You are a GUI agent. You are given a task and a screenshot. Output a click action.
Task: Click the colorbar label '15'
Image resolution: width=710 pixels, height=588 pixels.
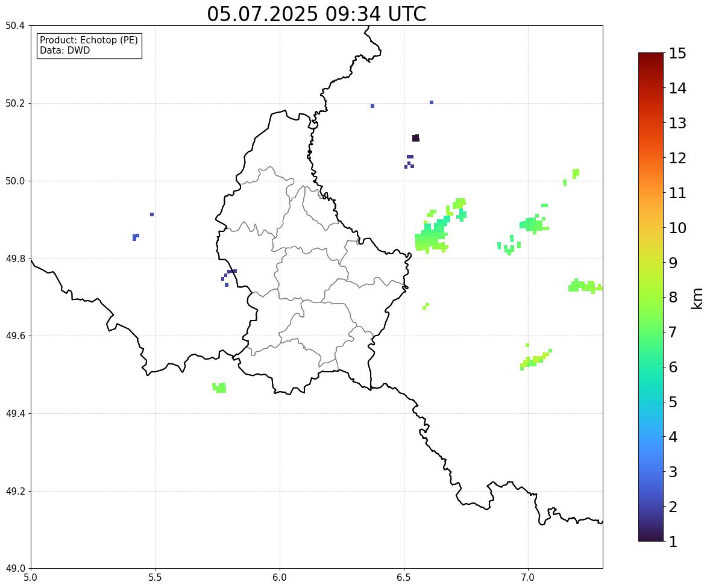click(x=677, y=54)
